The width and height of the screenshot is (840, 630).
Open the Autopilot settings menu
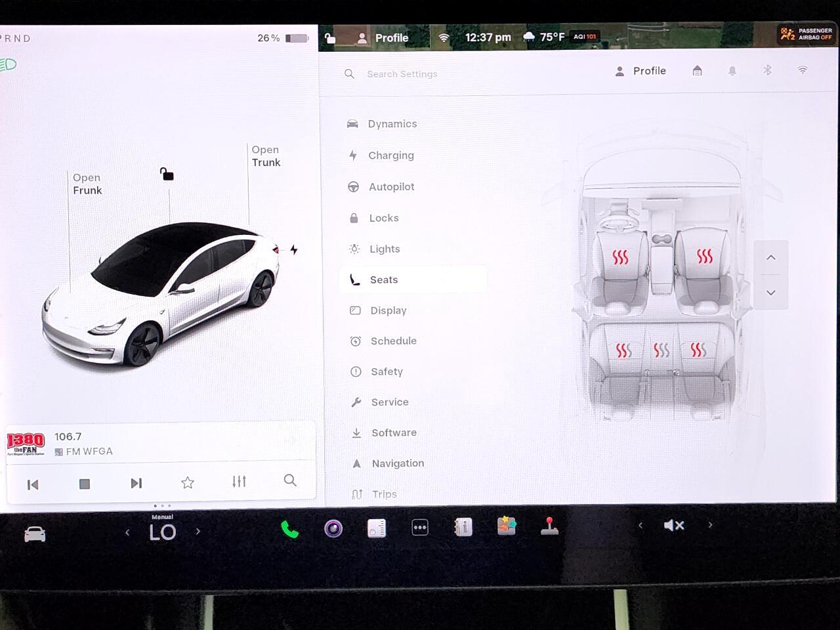pos(381,186)
